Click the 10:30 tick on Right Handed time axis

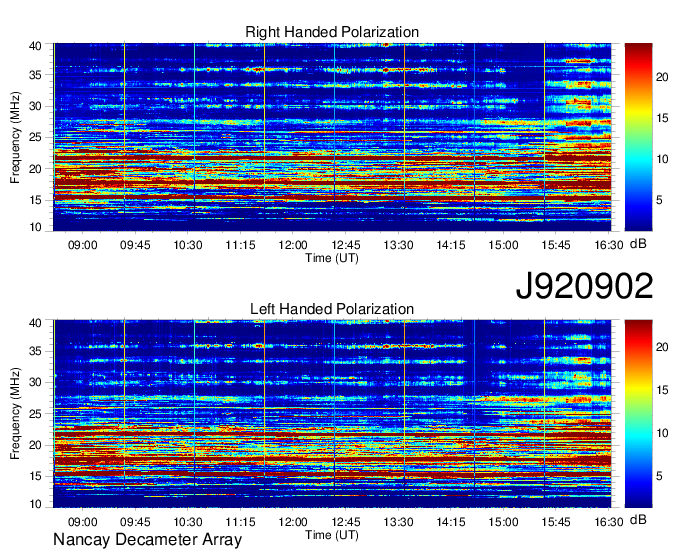coord(188,245)
